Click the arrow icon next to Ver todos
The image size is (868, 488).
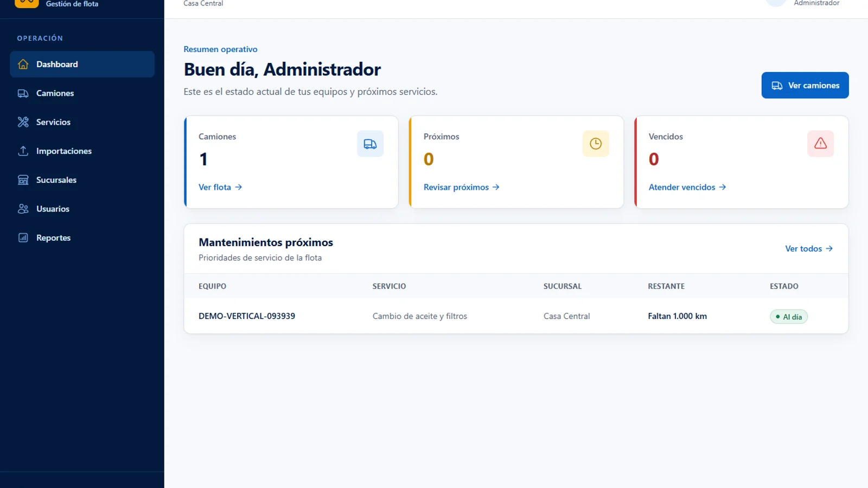tap(829, 249)
